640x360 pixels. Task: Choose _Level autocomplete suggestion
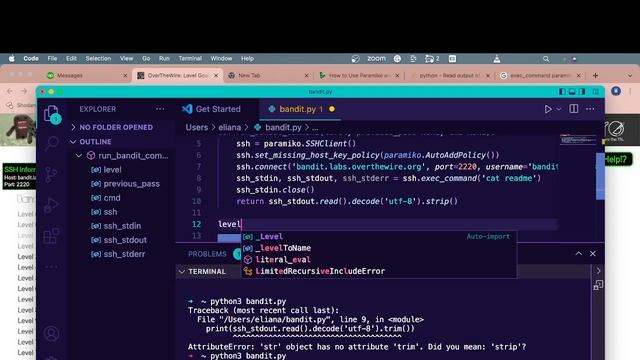pos(379,237)
